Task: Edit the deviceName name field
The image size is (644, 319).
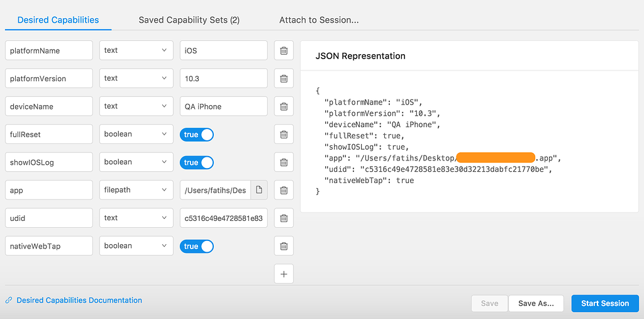Action: [49, 106]
